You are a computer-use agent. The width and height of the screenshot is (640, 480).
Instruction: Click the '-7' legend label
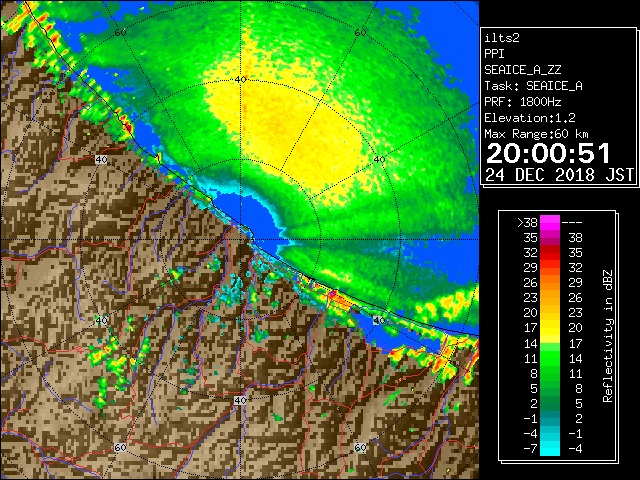point(530,449)
